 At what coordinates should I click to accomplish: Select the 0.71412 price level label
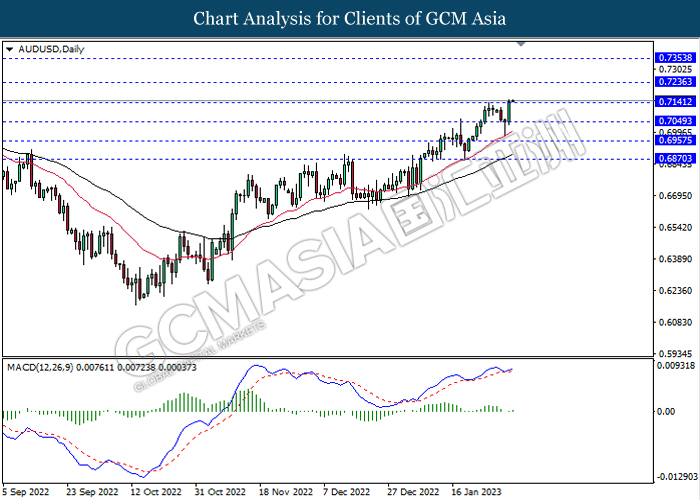(675, 102)
